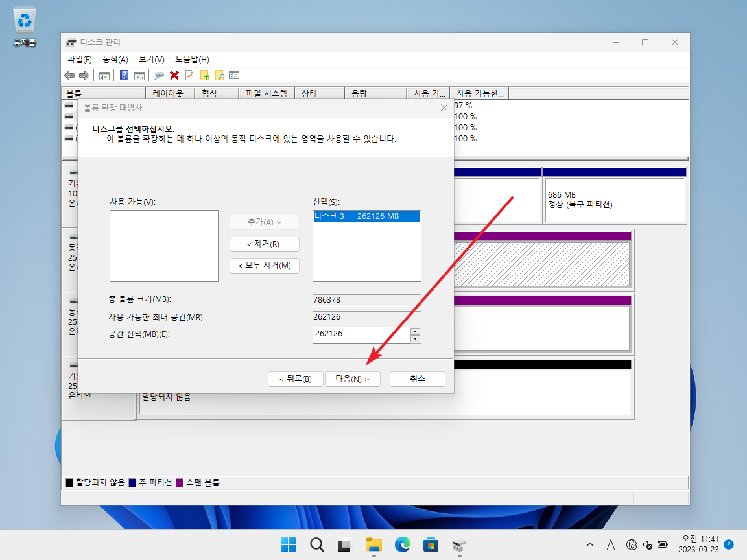Open the network globe tray icon
Image resolution: width=747 pixels, height=560 pixels.
click(632, 544)
